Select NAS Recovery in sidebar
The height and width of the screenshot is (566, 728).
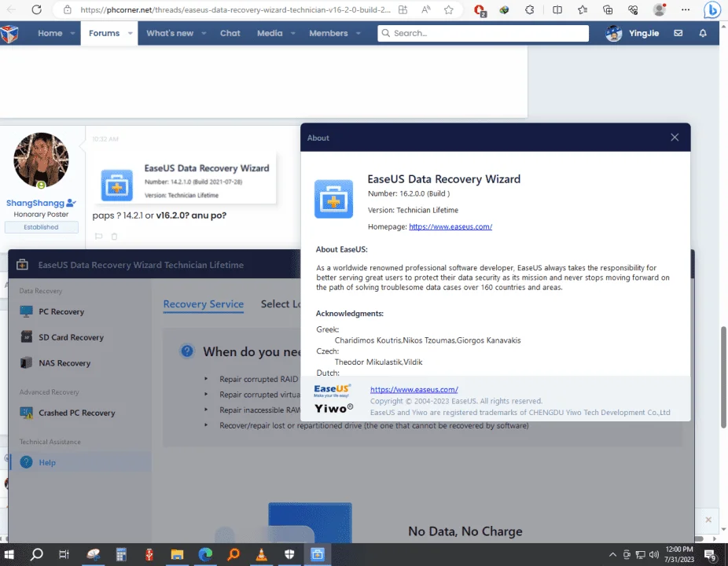pos(64,363)
